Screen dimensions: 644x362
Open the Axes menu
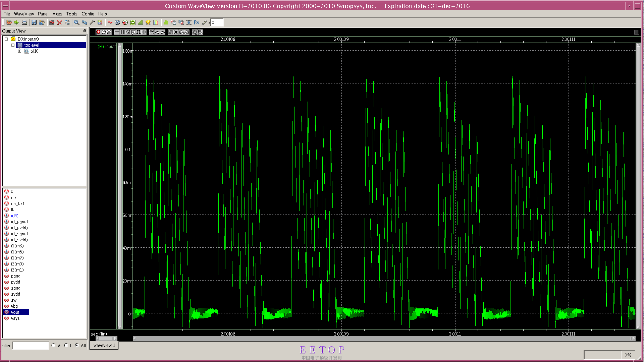(57, 14)
